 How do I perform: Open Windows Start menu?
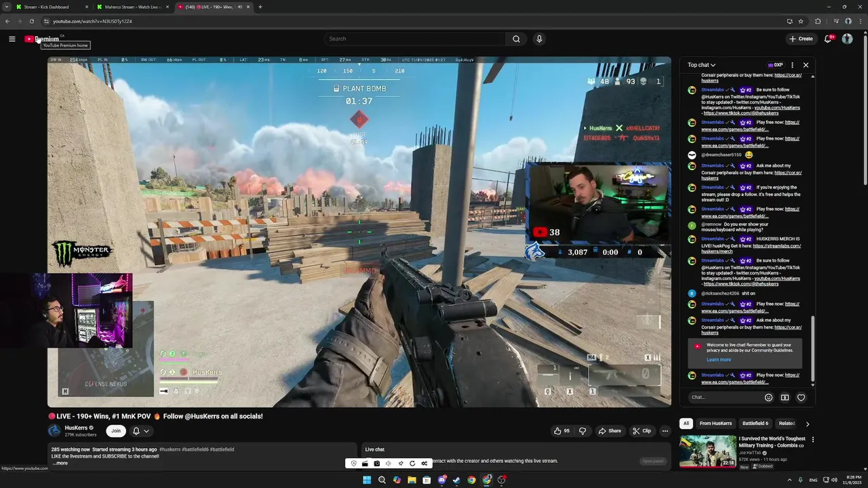367,480
